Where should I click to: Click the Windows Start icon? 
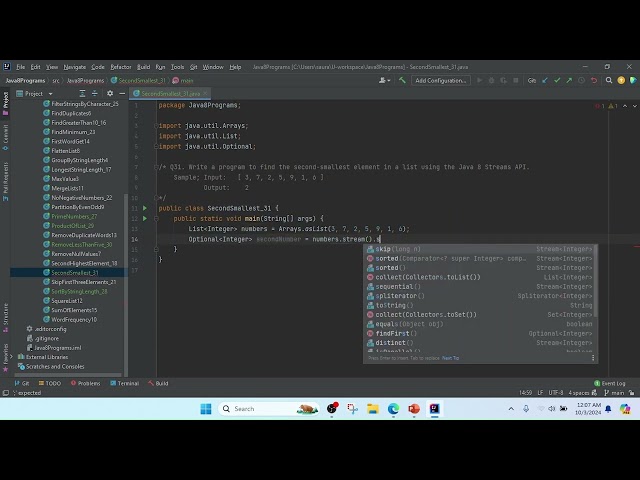pos(206,409)
